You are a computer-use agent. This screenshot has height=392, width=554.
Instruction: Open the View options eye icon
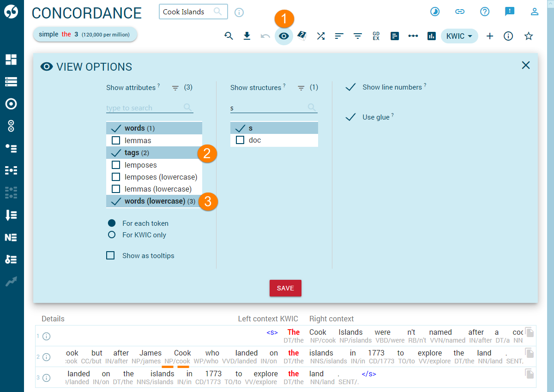[284, 36]
